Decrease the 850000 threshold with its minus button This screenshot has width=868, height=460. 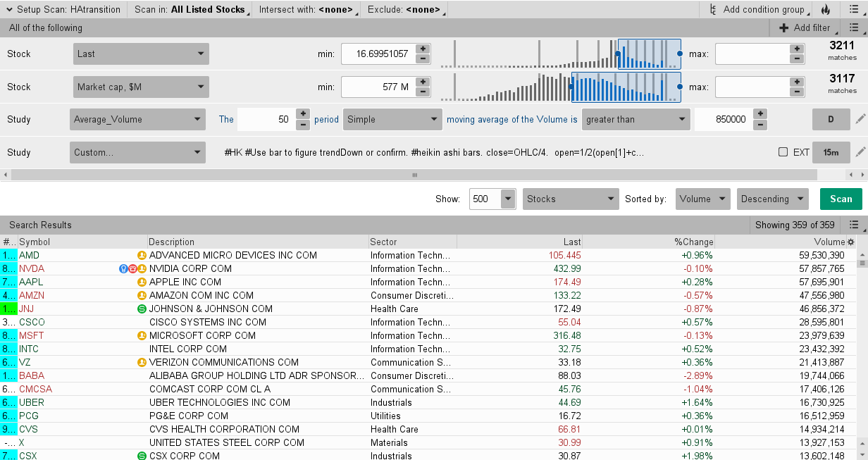[x=759, y=125]
